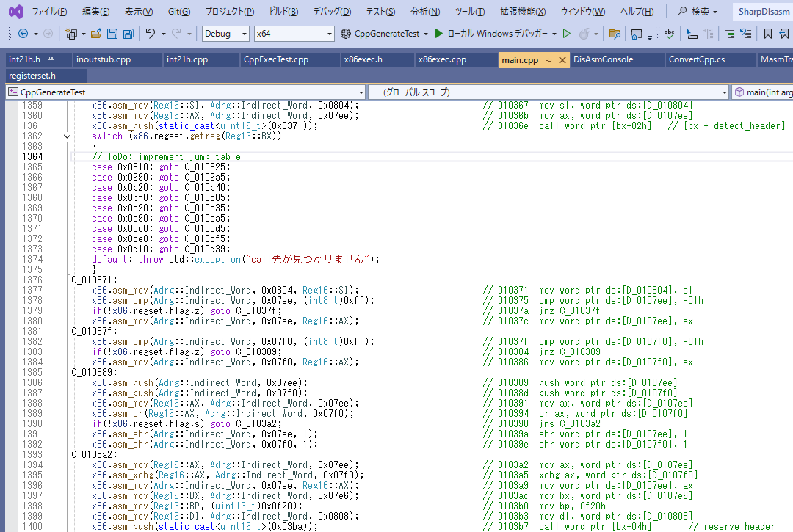793x532 pixels.
Task: Open the x64 platform dropdown
Action: click(294, 34)
